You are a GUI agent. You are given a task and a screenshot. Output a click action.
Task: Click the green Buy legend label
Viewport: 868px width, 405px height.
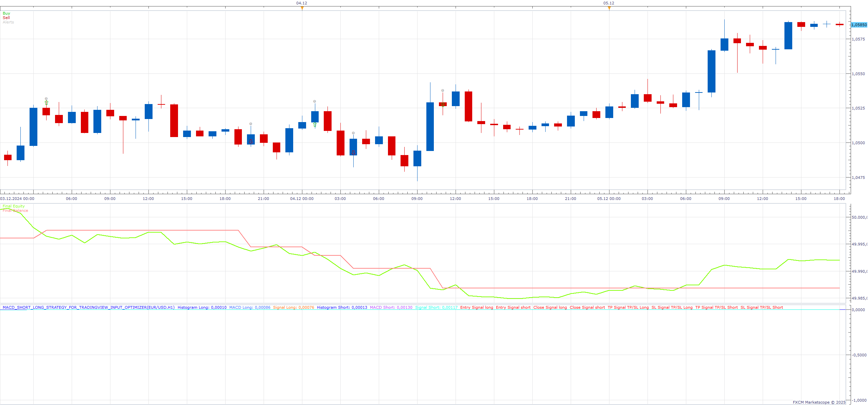pos(6,13)
